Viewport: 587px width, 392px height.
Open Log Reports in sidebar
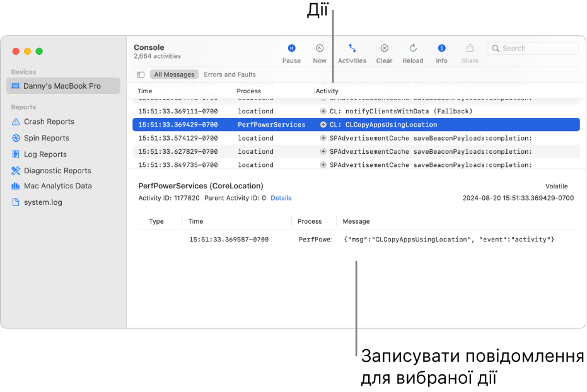(45, 154)
